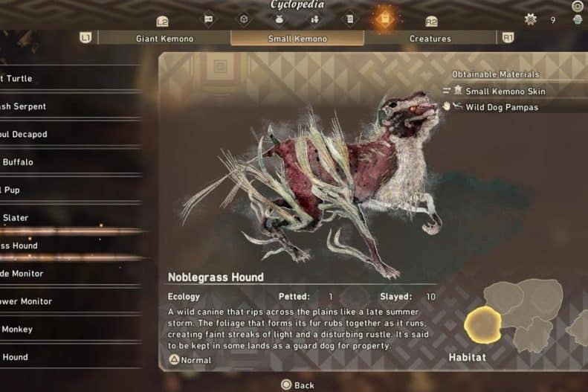588x392 pixels.
Task: Click the R1 tab-switch prompt
Action: pyautogui.click(x=508, y=38)
